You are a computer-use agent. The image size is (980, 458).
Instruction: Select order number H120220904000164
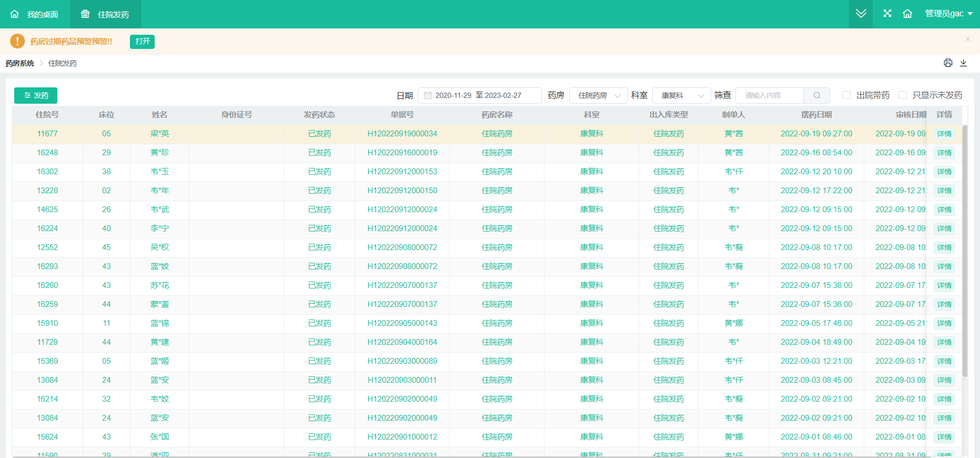tap(402, 342)
